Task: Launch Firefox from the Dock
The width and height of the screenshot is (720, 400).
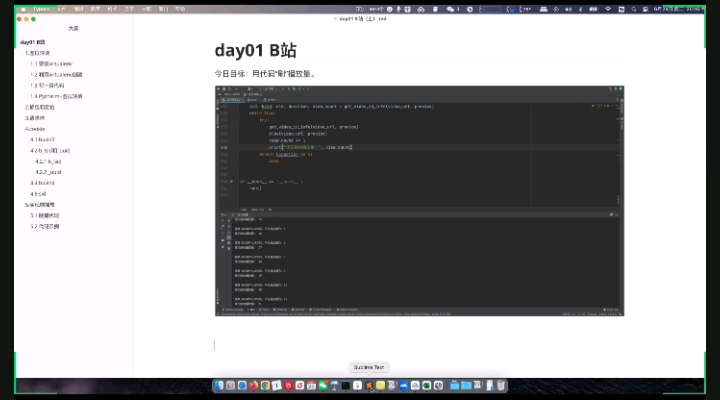Action: tap(254, 385)
